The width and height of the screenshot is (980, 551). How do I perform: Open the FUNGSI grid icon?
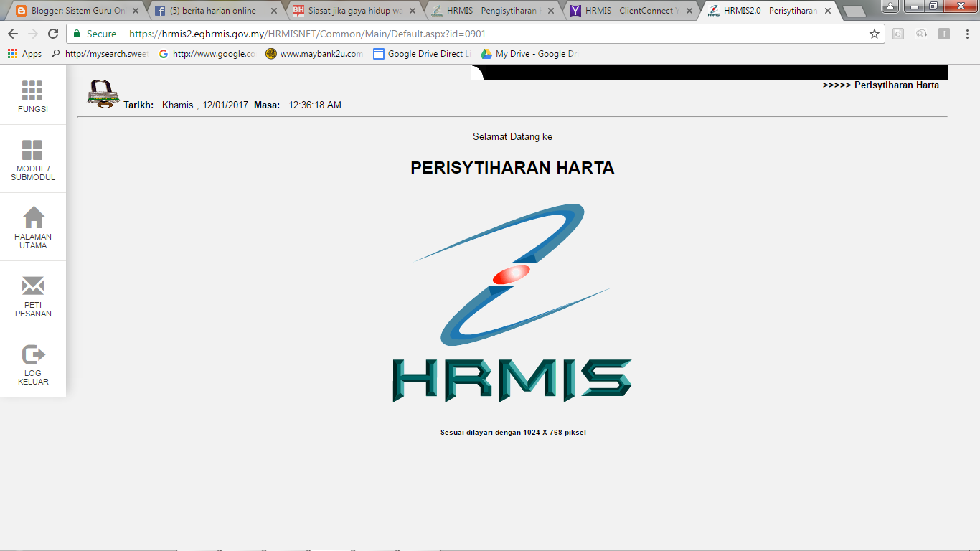(32, 90)
